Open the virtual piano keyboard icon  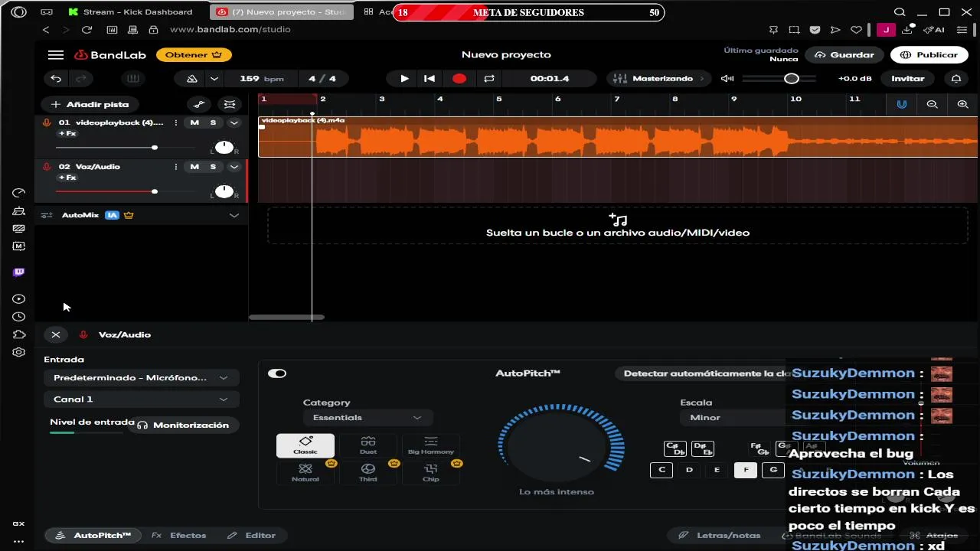(133, 78)
